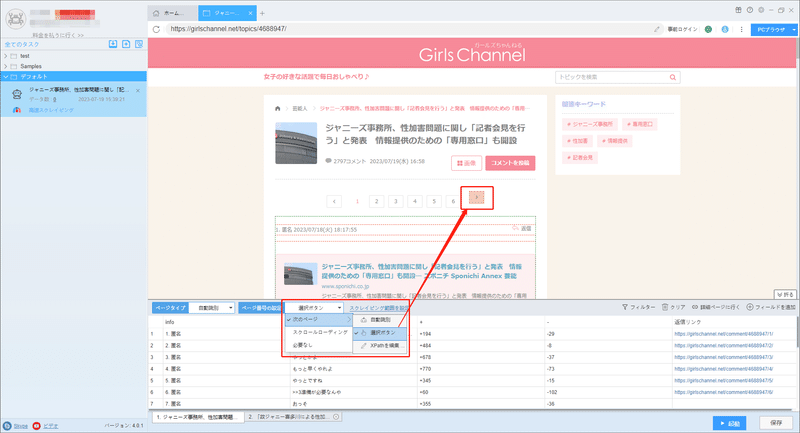Click the 画像 button on page
800x433 pixels.
[x=466, y=163]
